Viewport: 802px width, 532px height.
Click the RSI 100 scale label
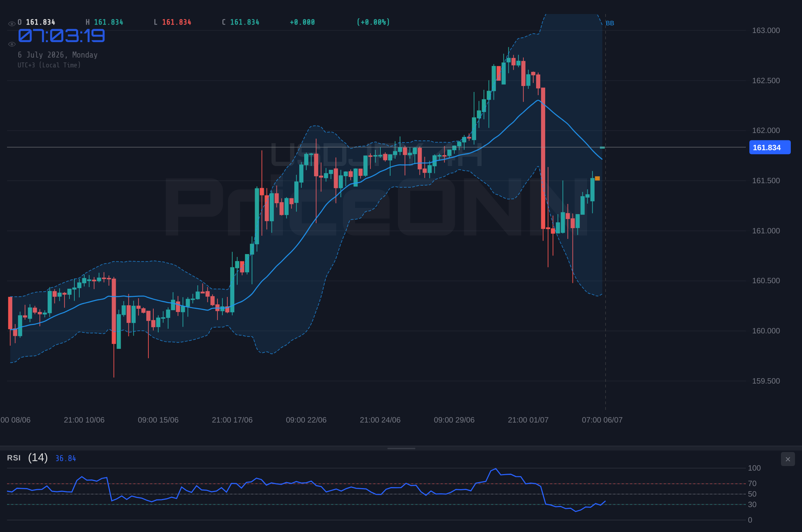pos(754,468)
